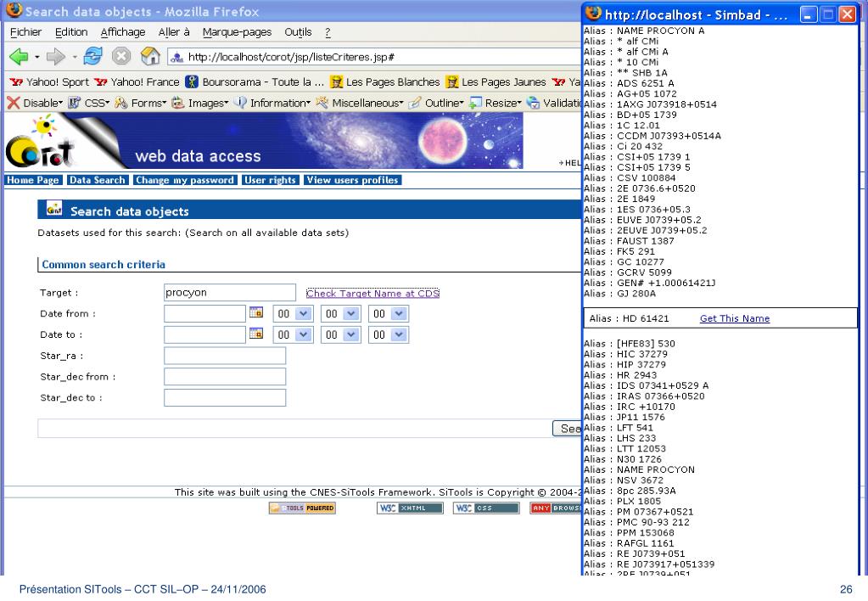Click the Search button
Image resolution: width=868 pixels, height=601 pixels.
coord(567,428)
